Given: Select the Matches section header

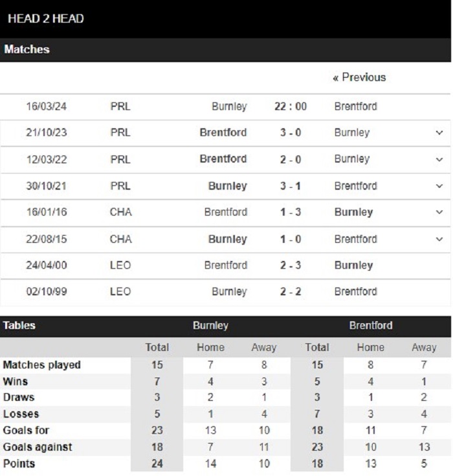Looking at the screenshot, I should [x=27, y=49].
